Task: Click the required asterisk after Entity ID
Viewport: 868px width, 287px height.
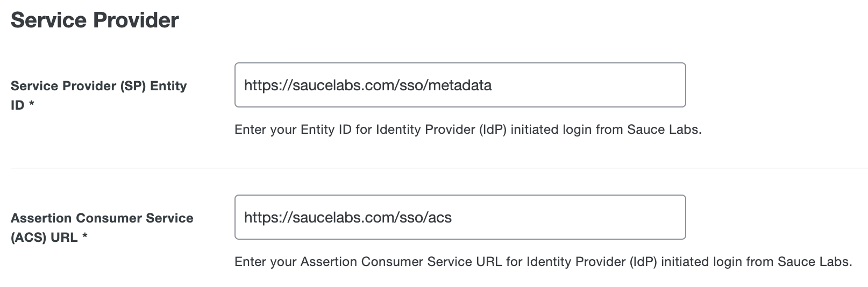Action: (32, 105)
